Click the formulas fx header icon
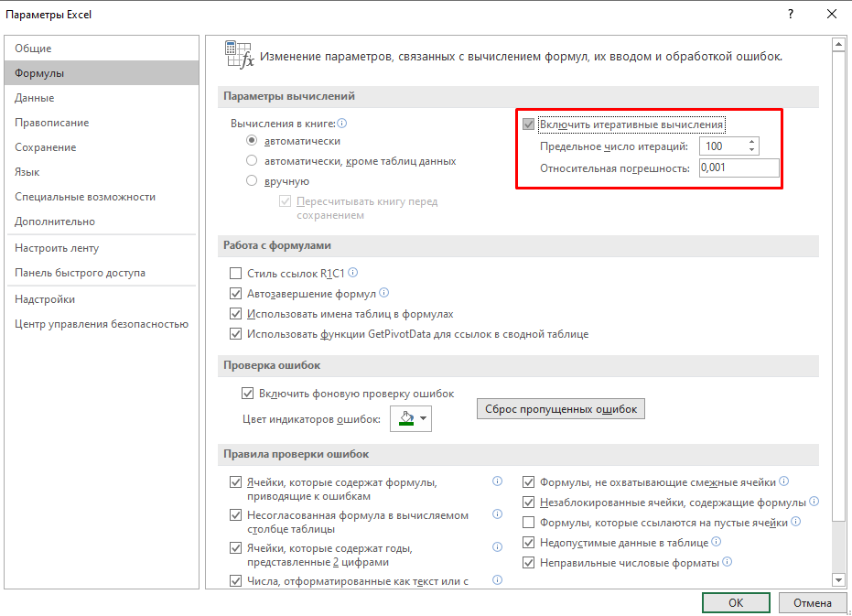Image resolution: width=852 pixels, height=616 pixels. click(239, 55)
